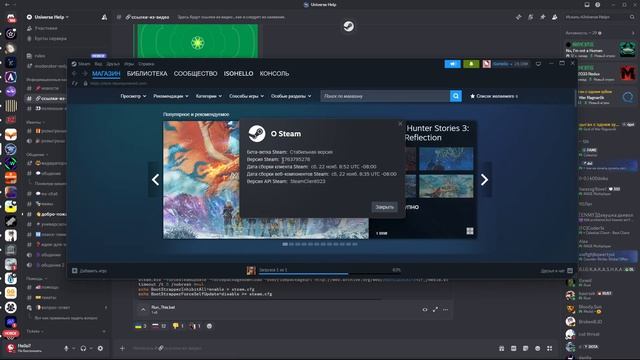Select upper-right Hunter Stories screenshot thumbnail
The image size is (640, 360).
[447, 159]
